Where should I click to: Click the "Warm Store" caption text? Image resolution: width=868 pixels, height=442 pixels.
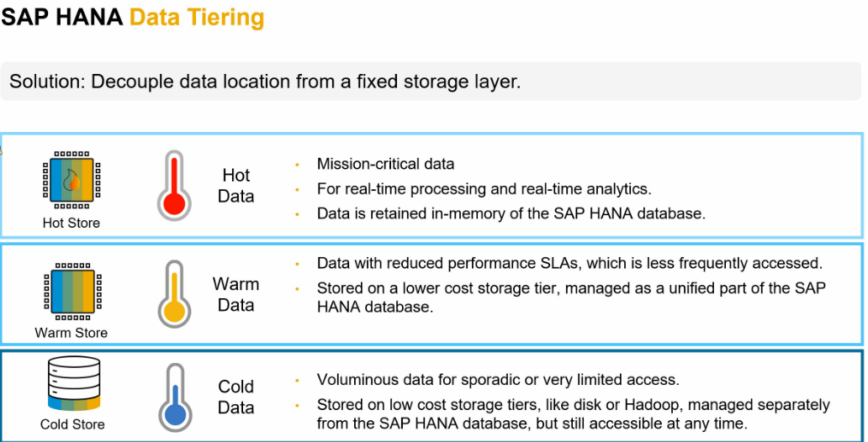pos(71,333)
